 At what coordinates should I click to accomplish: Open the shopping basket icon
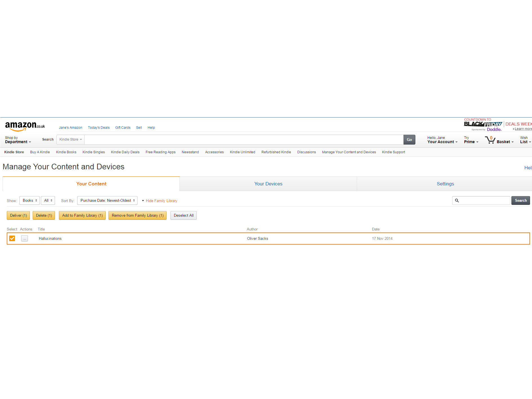pos(490,140)
